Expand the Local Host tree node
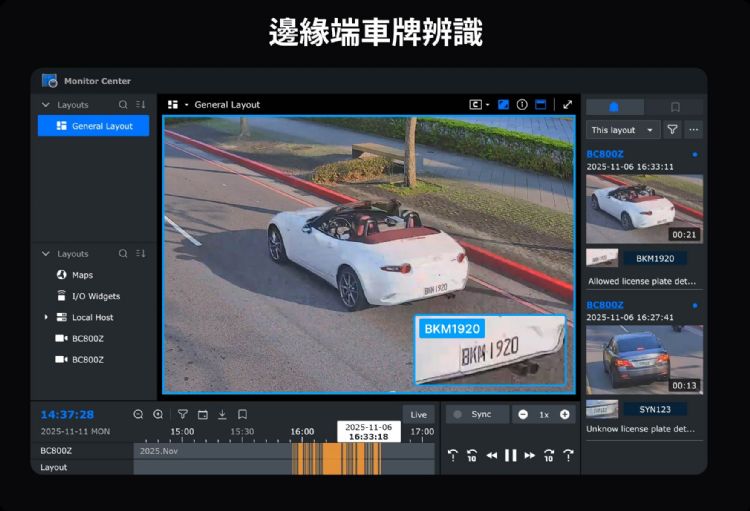 pyautogui.click(x=46, y=317)
